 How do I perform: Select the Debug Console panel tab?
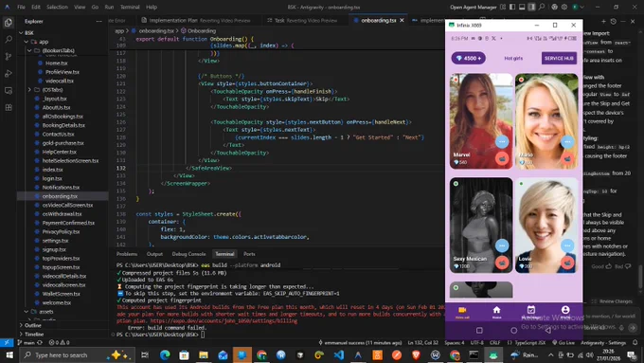pos(188,254)
